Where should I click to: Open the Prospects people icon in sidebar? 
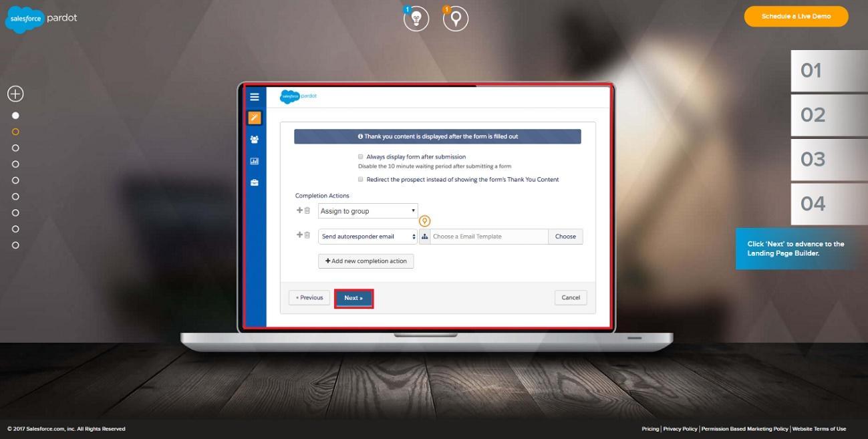[255, 140]
